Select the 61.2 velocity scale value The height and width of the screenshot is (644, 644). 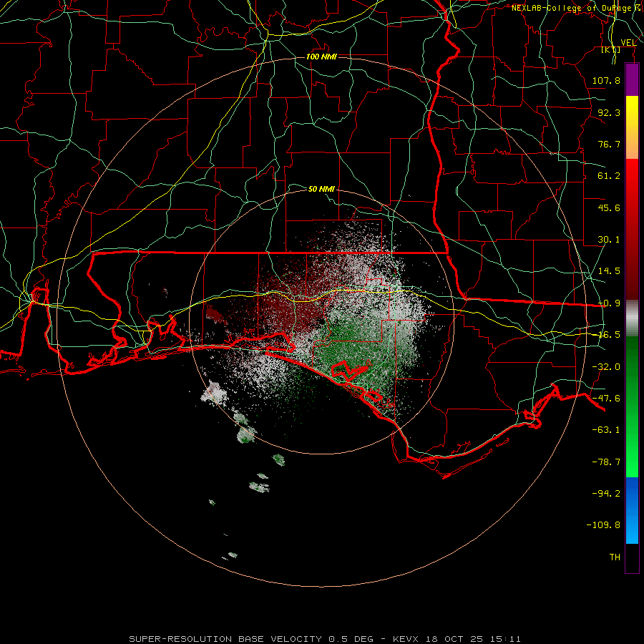[x=609, y=176]
